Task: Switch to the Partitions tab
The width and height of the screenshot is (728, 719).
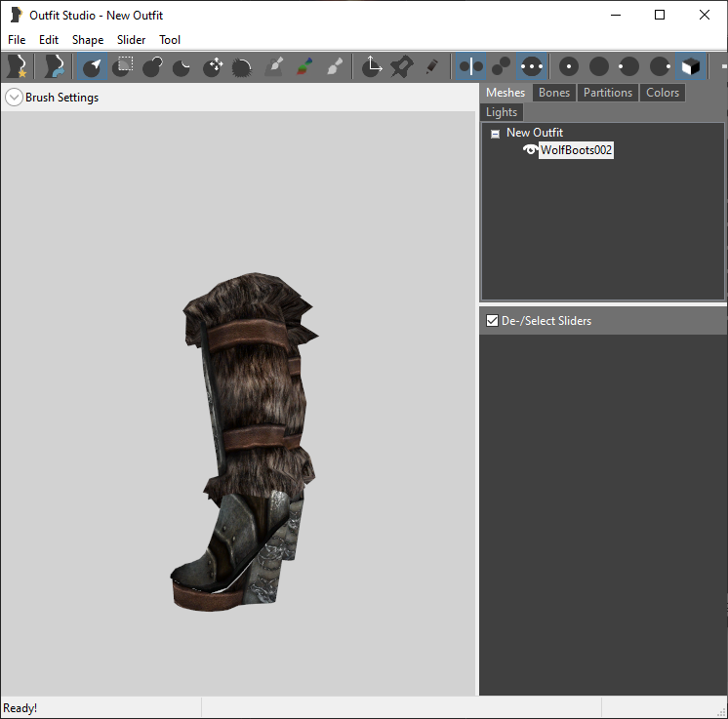Action: 607,93
